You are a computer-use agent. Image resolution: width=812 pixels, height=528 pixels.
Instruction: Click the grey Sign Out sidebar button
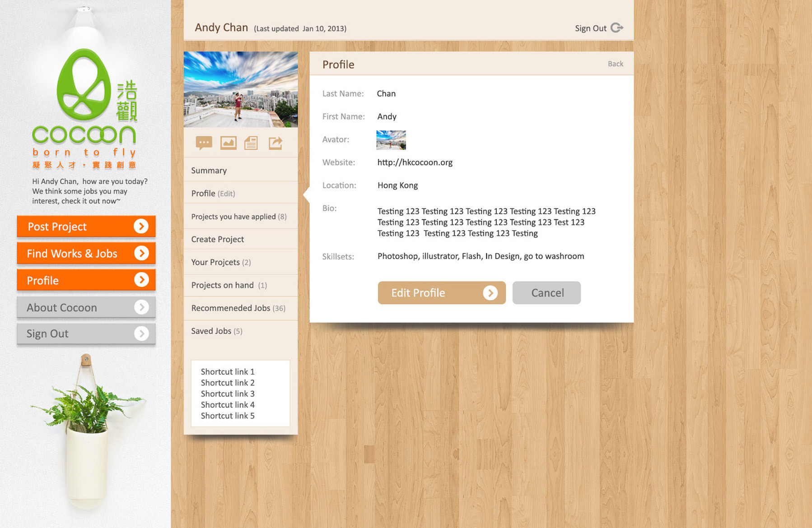pos(86,333)
